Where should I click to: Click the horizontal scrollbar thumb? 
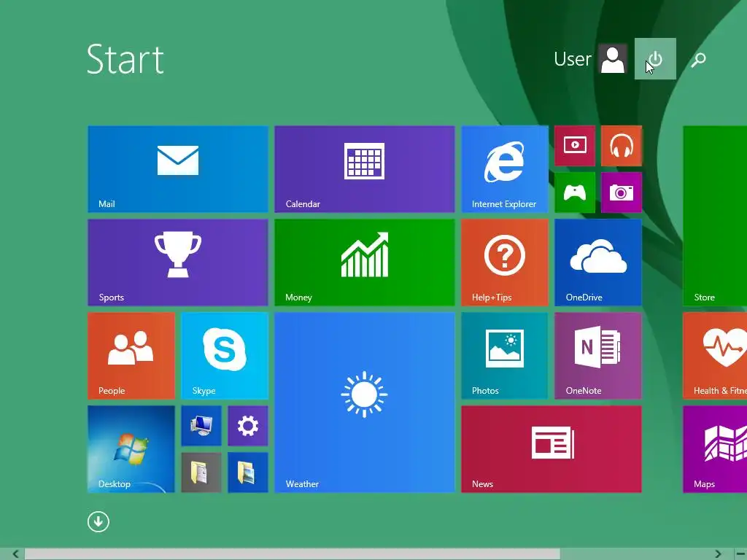(x=292, y=554)
